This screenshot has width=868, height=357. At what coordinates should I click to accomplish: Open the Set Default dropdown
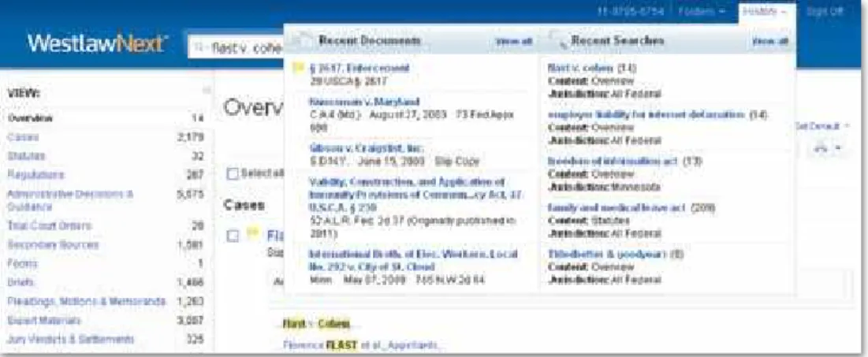tap(821, 126)
